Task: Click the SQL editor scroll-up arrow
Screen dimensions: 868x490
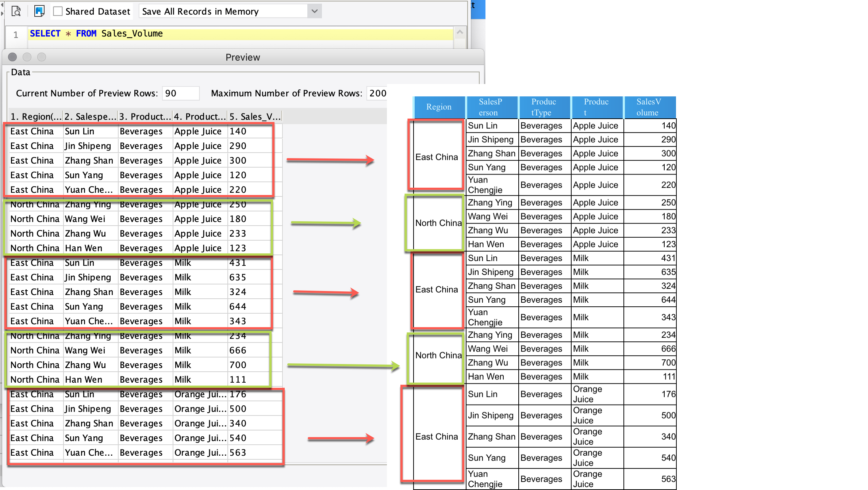Action: coord(460,32)
